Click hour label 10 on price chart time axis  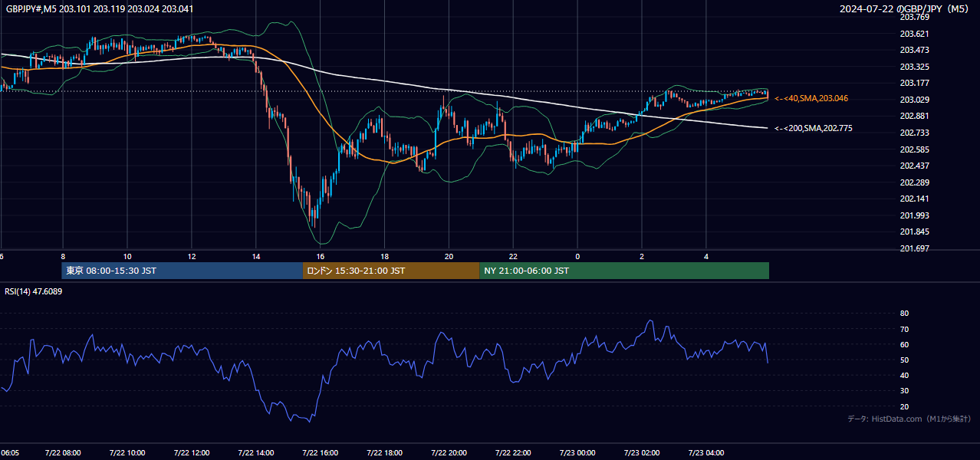pos(127,257)
